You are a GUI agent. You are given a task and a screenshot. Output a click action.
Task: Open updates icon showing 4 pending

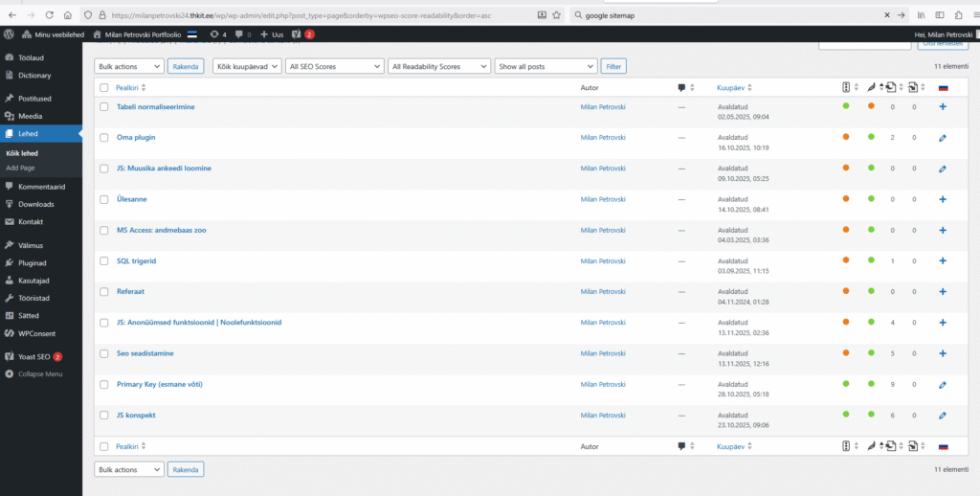(216, 34)
